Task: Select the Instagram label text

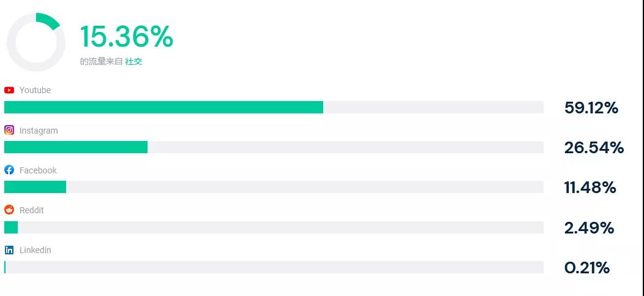Action: tap(39, 131)
